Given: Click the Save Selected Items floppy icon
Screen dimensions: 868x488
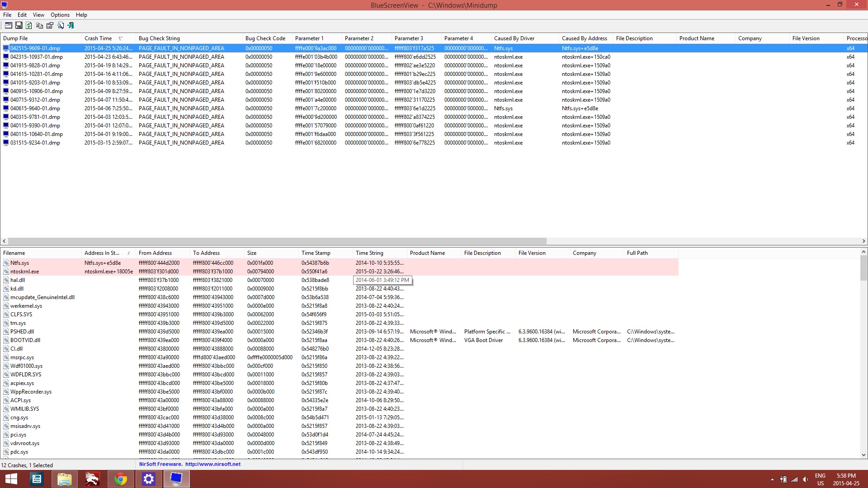Looking at the screenshot, I should [x=19, y=26].
